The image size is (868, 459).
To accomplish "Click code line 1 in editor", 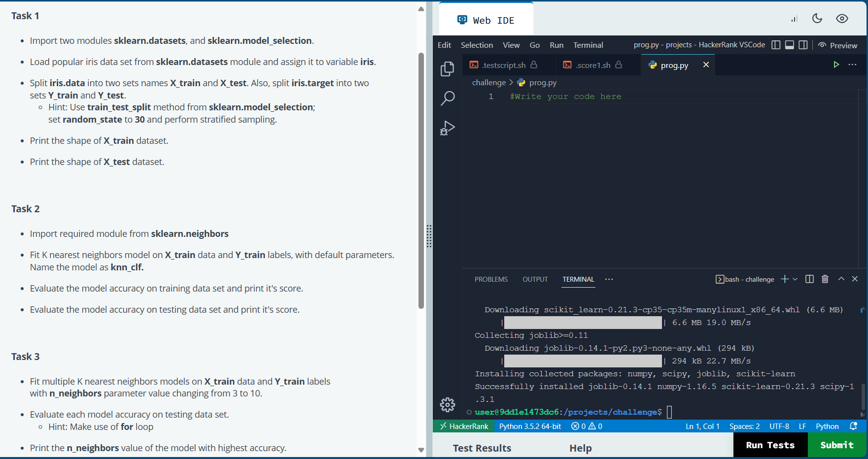I will coord(565,97).
